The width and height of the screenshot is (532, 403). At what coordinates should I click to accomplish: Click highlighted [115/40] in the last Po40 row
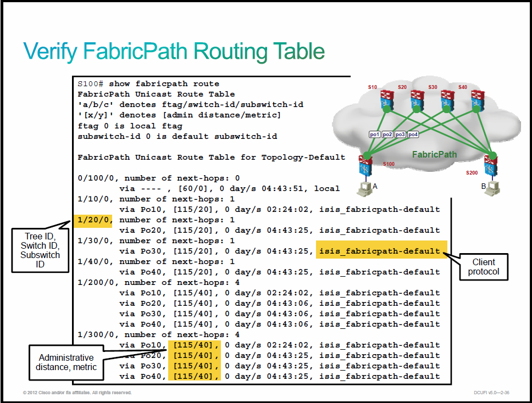coord(195,376)
